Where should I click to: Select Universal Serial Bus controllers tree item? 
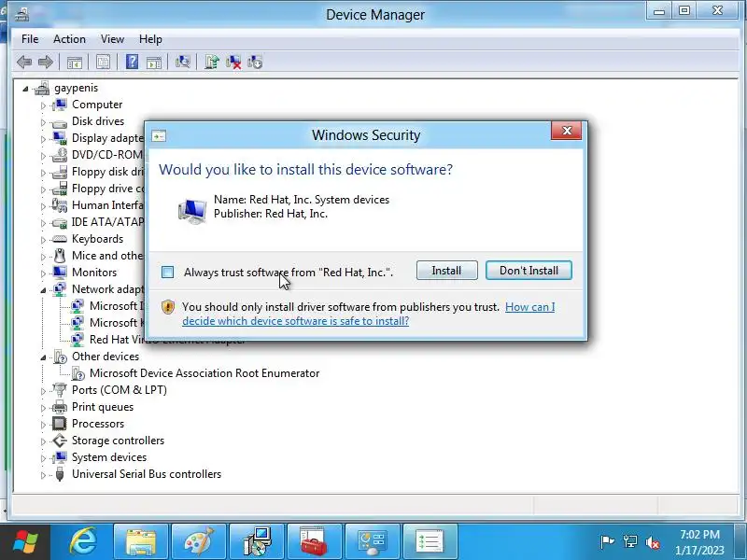click(x=147, y=474)
